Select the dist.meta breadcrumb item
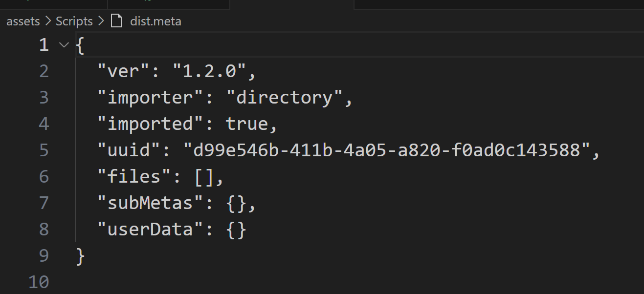The width and height of the screenshot is (644, 294). click(155, 21)
